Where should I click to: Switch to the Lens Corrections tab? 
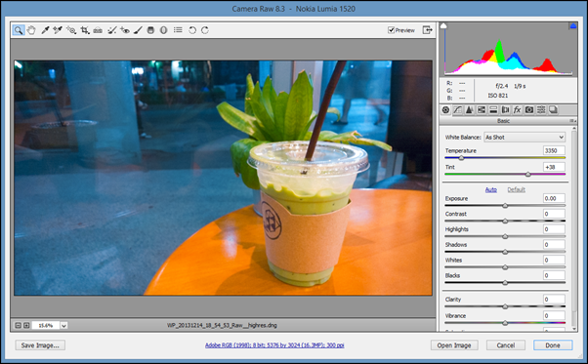[505, 109]
